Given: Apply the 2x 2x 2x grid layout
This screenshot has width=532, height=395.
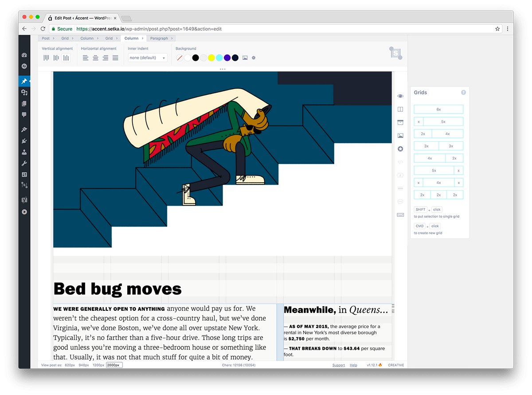Looking at the screenshot, I should point(438,195).
